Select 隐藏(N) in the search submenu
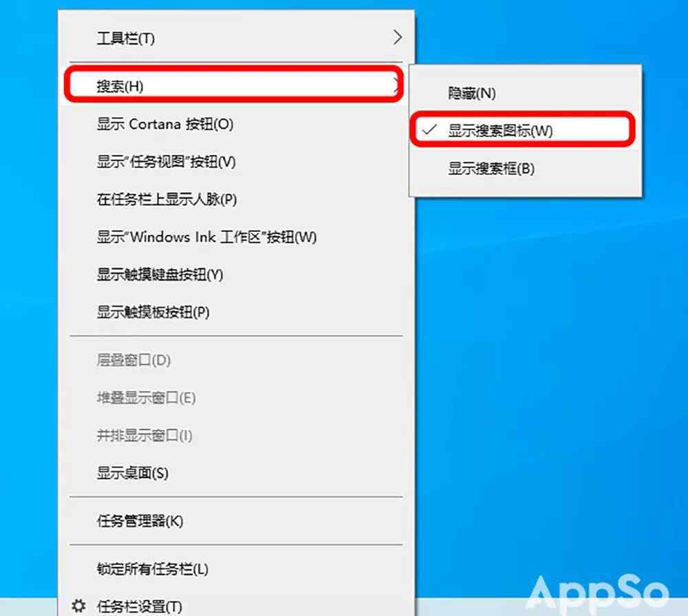Image resolution: width=688 pixels, height=616 pixels. pos(525,93)
